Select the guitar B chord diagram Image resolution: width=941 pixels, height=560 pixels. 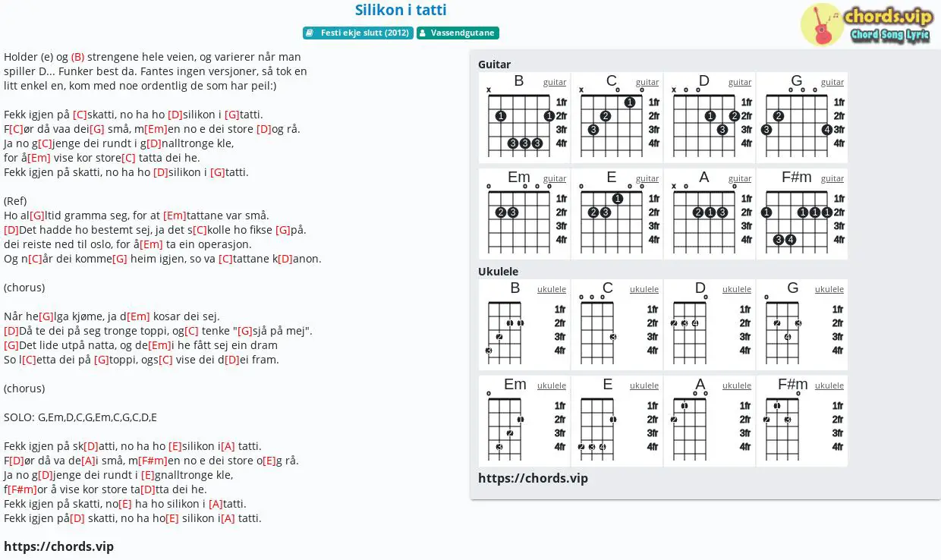click(x=524, y=118)
